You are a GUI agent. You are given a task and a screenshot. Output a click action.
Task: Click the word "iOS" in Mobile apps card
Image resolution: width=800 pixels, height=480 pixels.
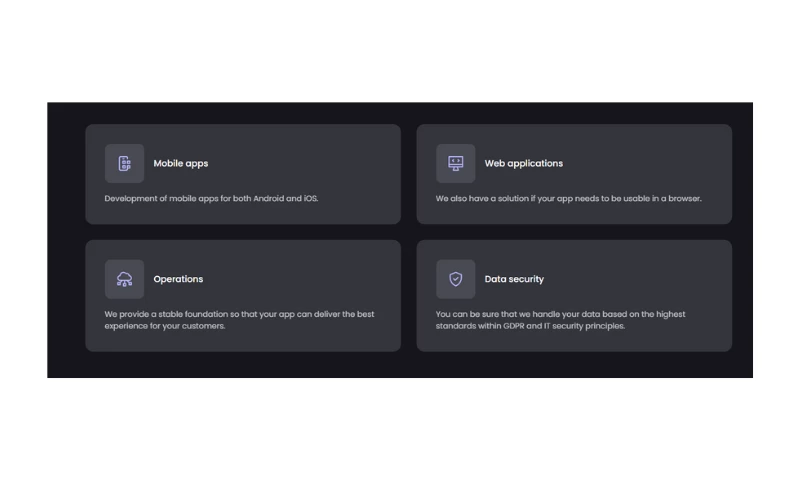point(309,199)
